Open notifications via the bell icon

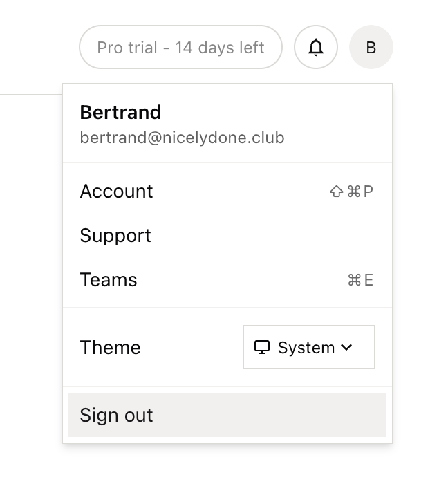pos(315,47)
